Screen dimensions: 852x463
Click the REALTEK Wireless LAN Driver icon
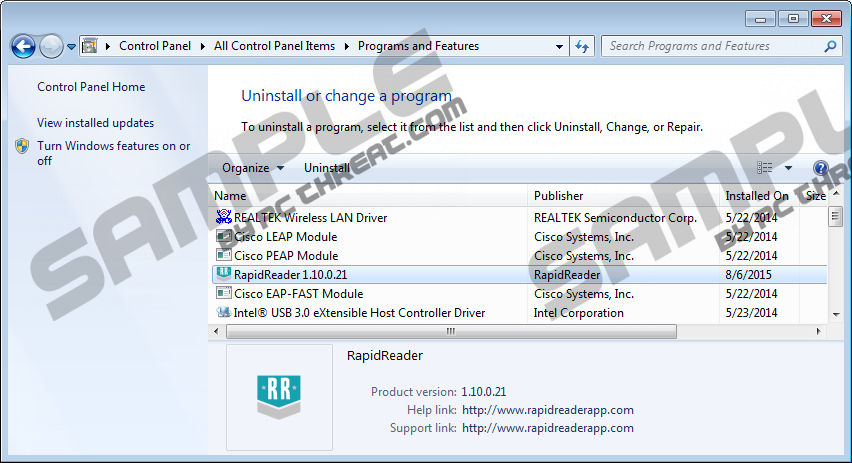point(224,218)
